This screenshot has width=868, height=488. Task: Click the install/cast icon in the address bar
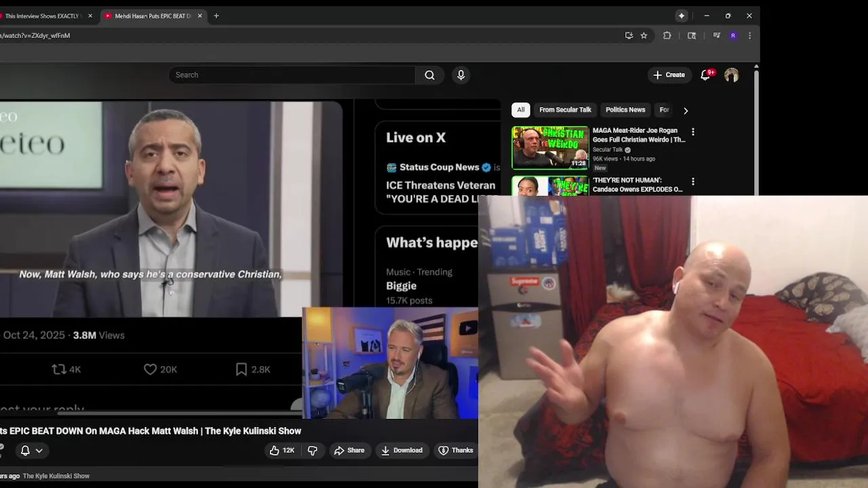[629, 36]
